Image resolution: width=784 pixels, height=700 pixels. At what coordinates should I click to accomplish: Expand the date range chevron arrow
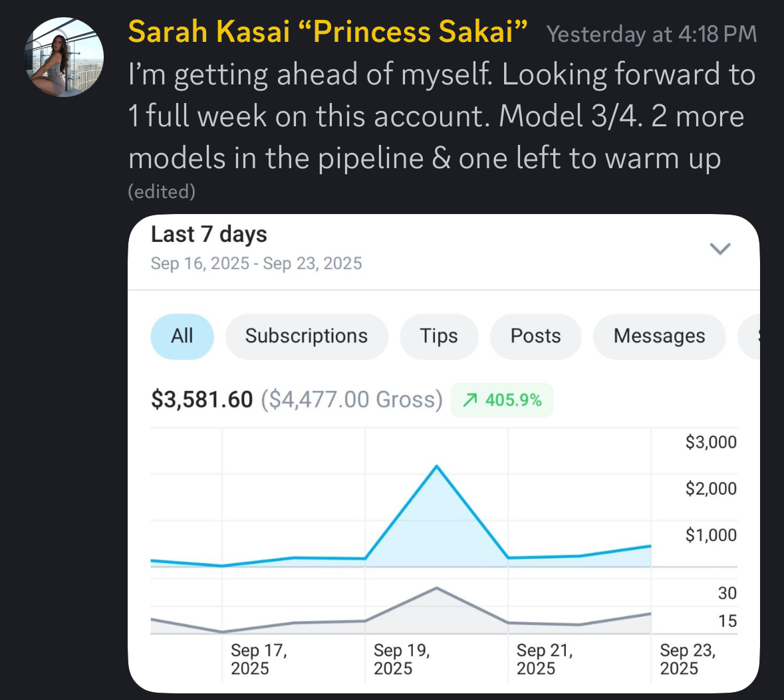pyautogui.click(x=720, y=249)
